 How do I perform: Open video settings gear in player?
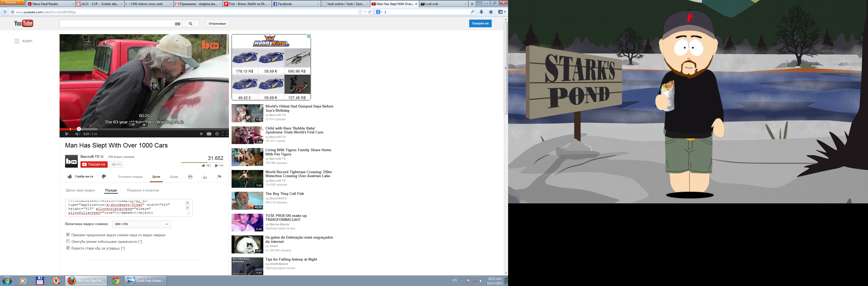(x=217, y=134)
